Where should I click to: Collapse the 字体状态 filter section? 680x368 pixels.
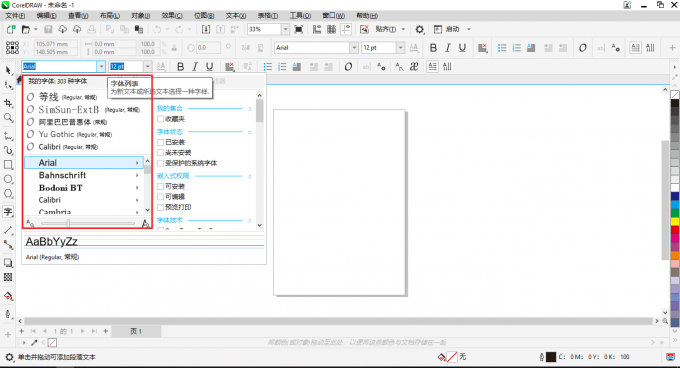250,132
